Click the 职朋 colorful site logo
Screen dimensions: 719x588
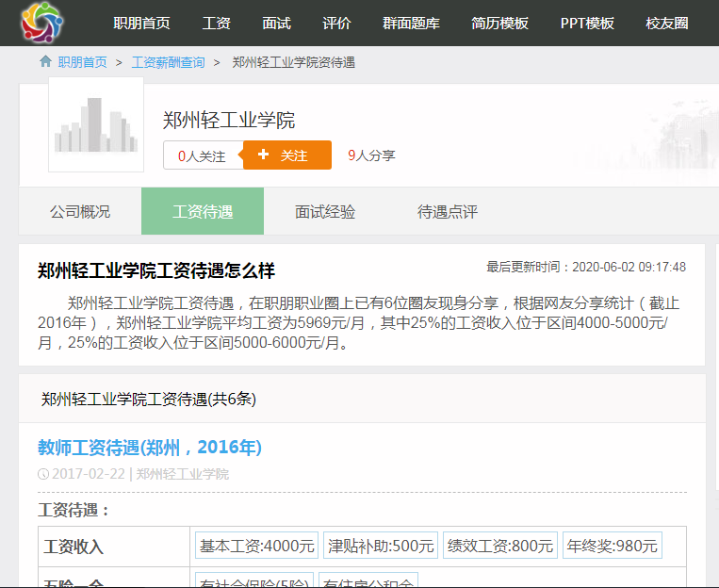pos(41,23)
